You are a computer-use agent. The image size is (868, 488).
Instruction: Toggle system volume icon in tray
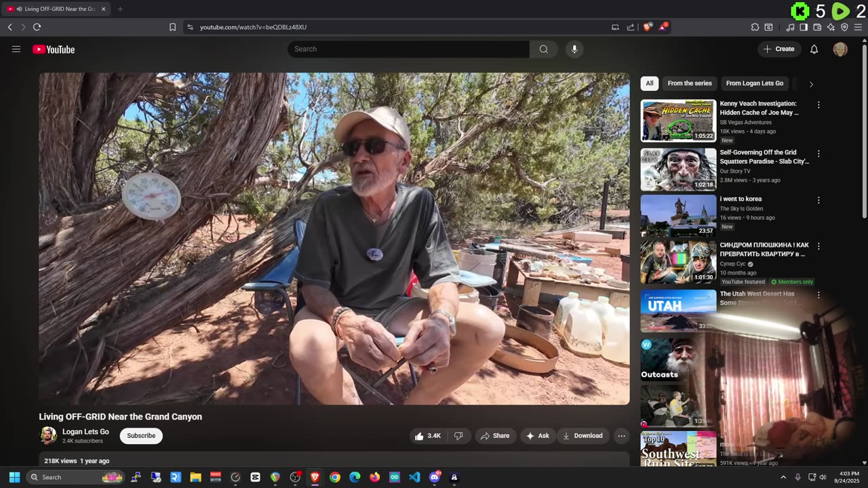click(823, 477)
